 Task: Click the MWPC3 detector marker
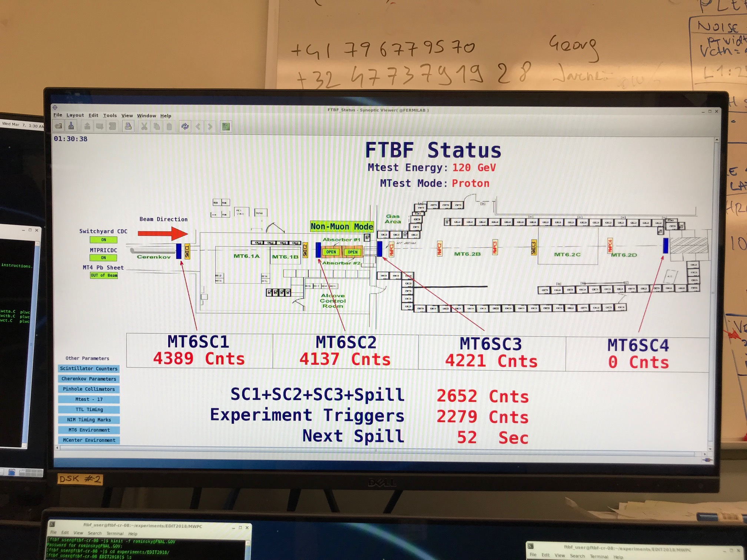pyautogui.click(x=495, y=247)
